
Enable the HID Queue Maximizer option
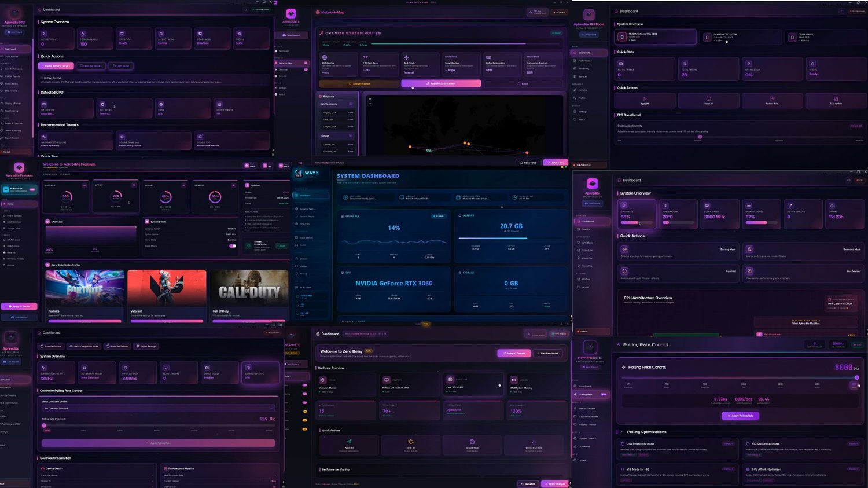click(x=854, y=443)
